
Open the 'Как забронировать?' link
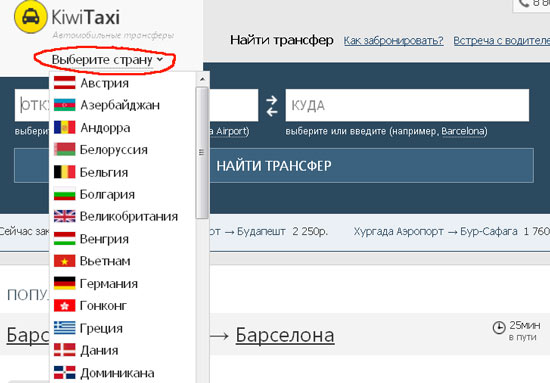(393, 41)
